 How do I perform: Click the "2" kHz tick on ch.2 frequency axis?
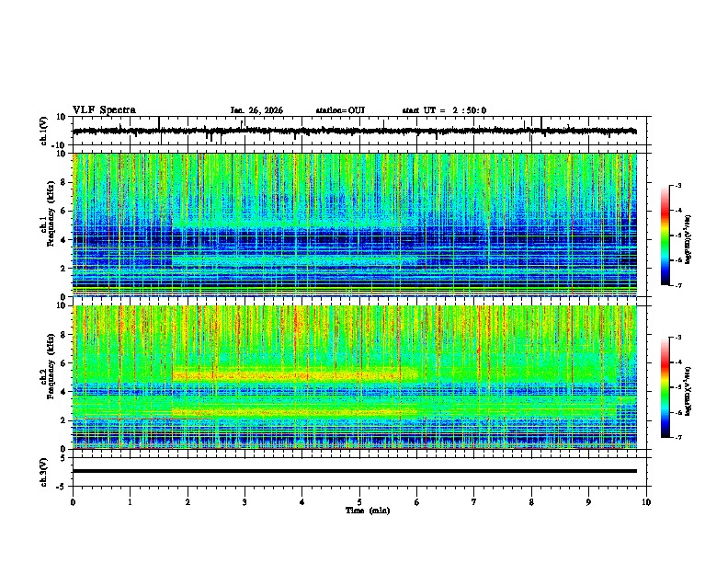(x=64, y=420)
